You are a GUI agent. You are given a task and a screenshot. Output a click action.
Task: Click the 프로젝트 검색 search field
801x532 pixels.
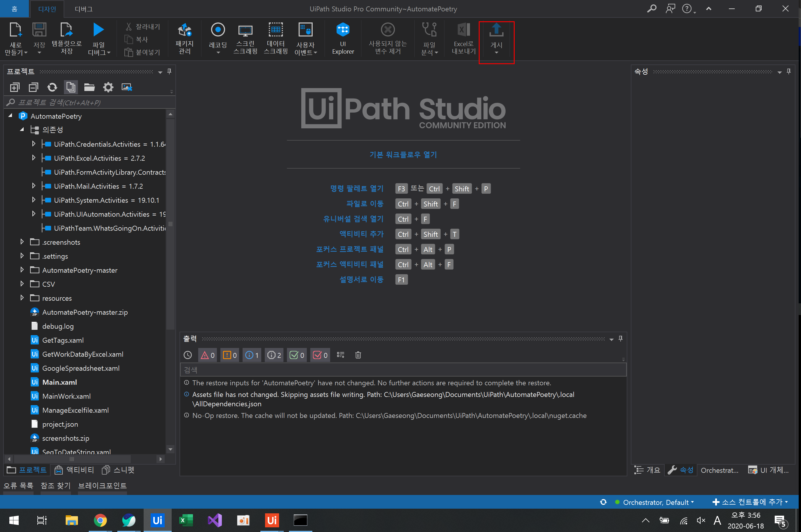pyautogui.click(x=90, y=102)
